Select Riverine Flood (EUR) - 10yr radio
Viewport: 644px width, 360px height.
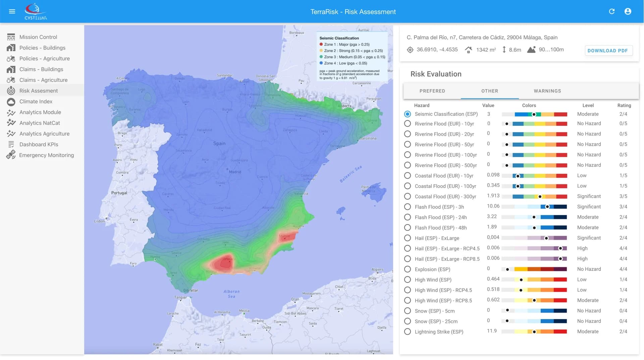click(408, 123)
